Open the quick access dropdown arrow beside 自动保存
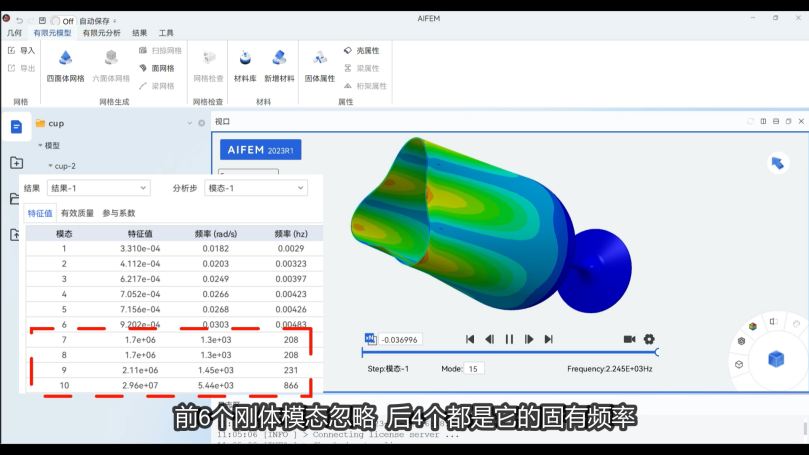The height and width of the screenshot is (455, 809). point(115,21)
